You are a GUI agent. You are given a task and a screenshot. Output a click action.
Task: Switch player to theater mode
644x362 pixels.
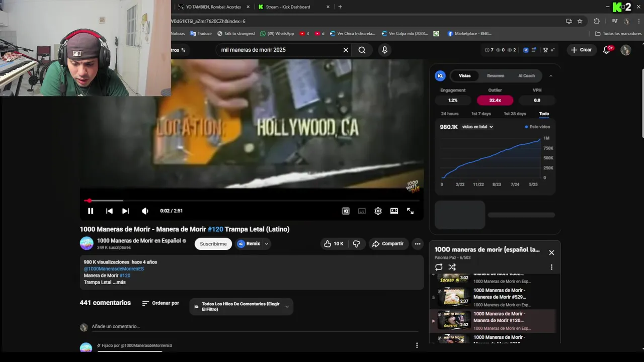[394, 211]
